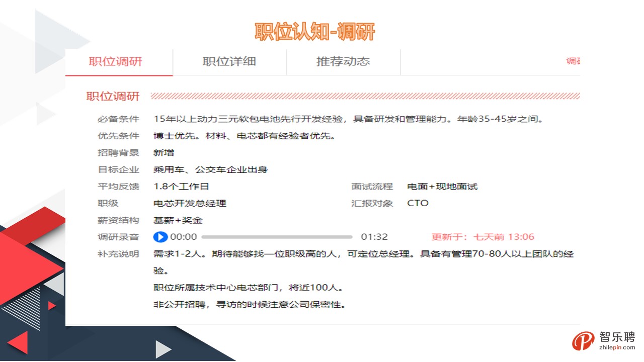Click the 00:00 current playback time
The width and height of the screenshot is (644, 362).
[184, 237]
